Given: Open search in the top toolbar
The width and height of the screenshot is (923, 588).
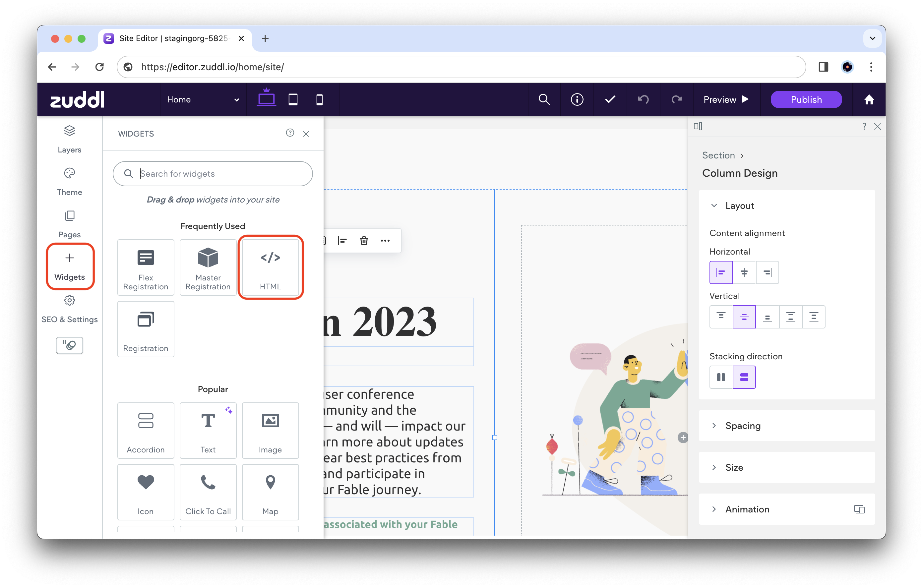Looking at the screenshot, I should click(x=544, y=99).
